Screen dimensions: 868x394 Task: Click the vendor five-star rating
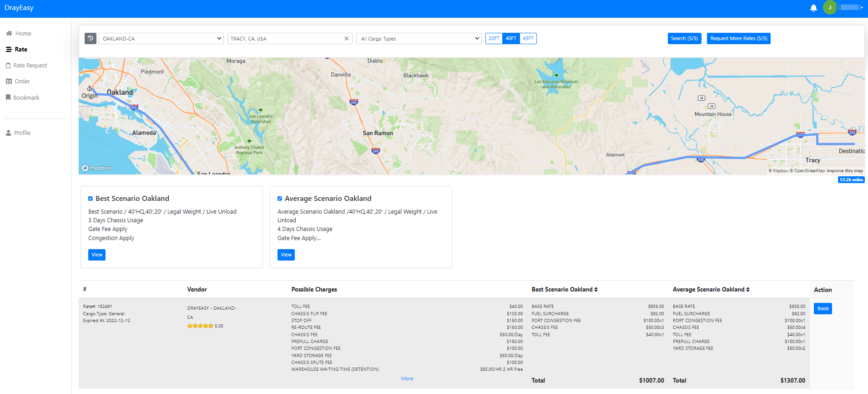point(200,326)
